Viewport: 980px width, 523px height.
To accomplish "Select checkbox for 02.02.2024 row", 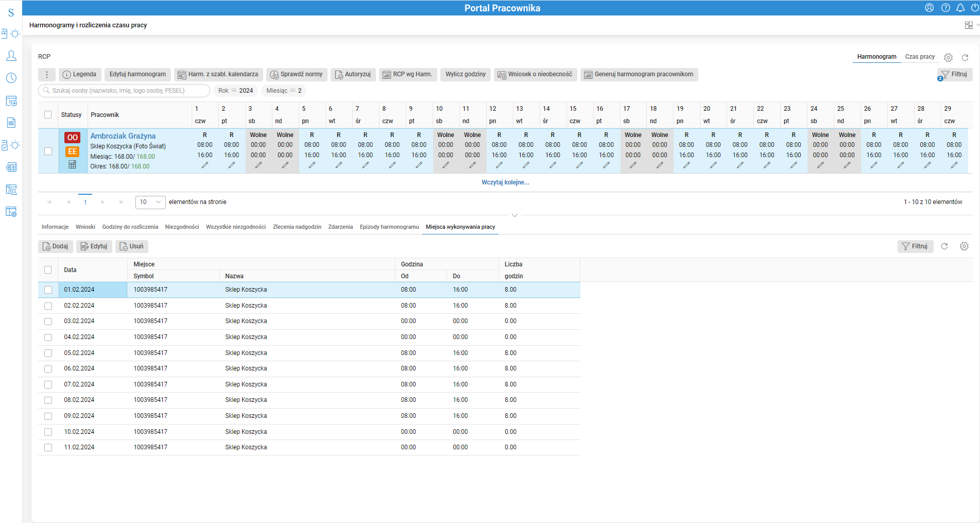I will (48, 306).
